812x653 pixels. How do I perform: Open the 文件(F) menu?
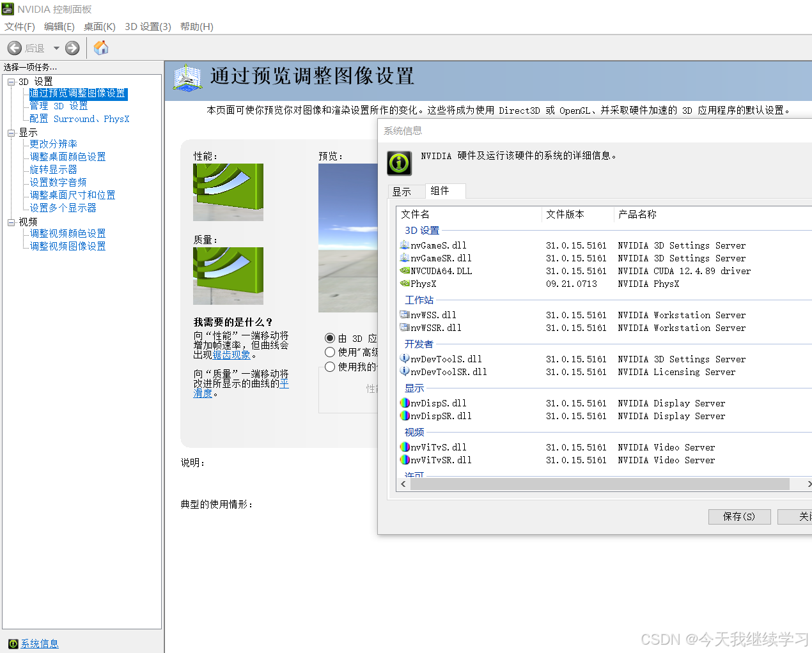click(20, 27)
